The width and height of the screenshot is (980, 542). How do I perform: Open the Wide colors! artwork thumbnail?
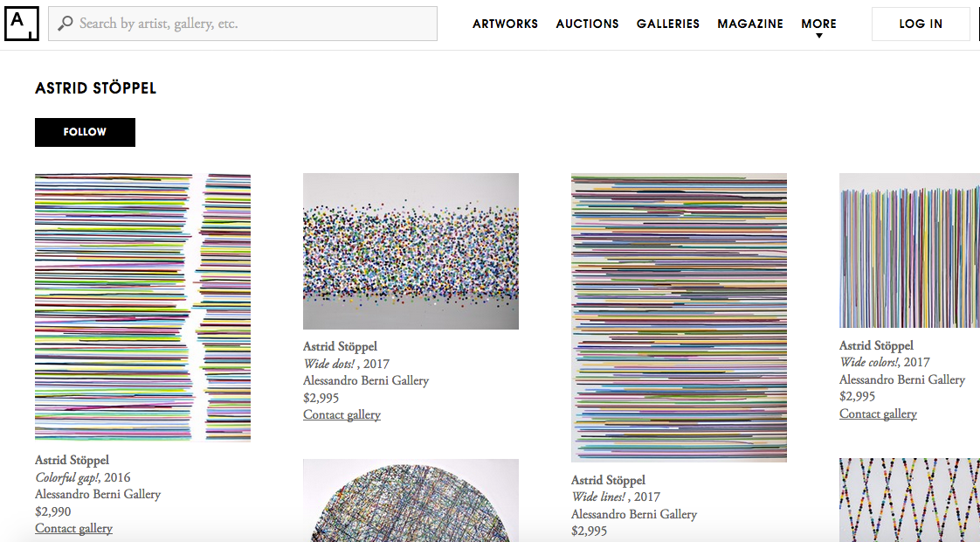point(909,250)
